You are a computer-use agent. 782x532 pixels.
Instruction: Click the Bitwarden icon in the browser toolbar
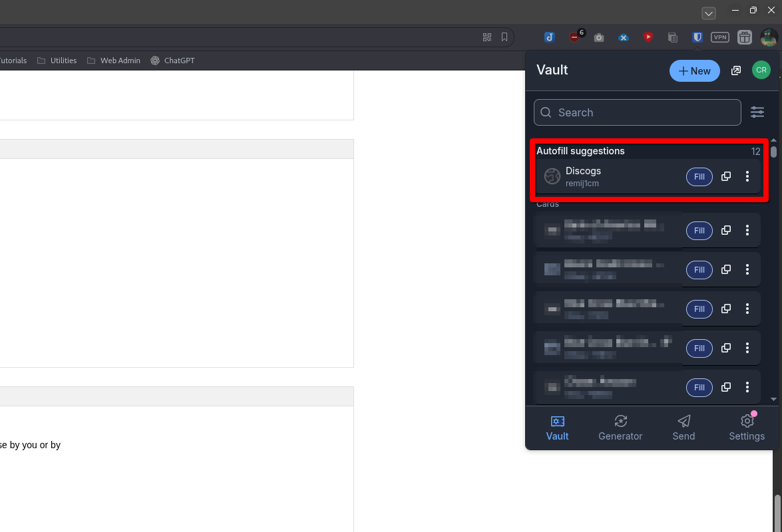697,37
